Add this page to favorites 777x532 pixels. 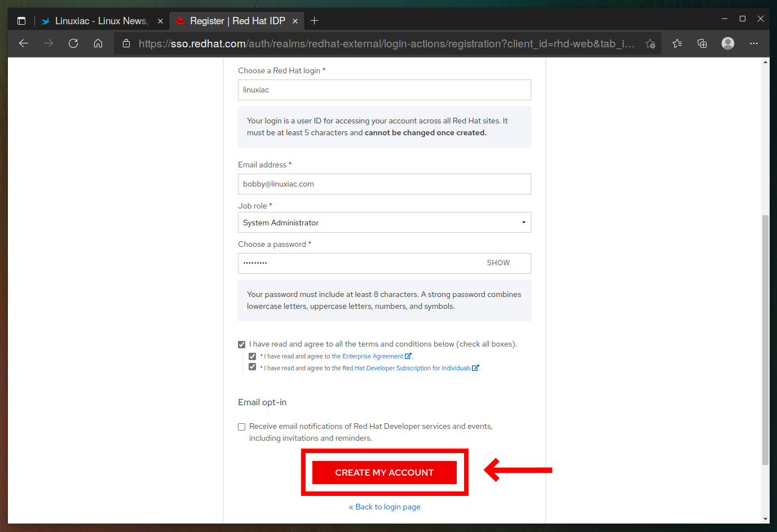pyautogui.click(x=650, y=43)
